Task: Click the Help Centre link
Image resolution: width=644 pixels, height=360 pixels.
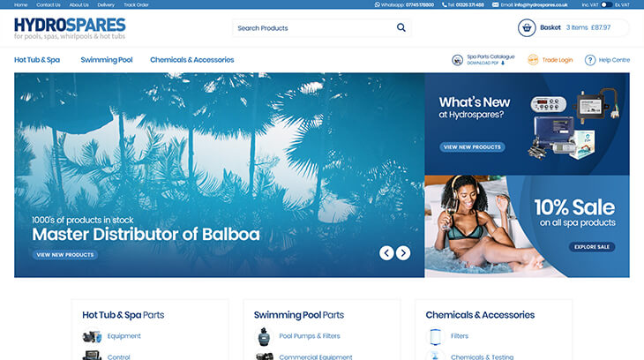Action: tap(614, 60)
